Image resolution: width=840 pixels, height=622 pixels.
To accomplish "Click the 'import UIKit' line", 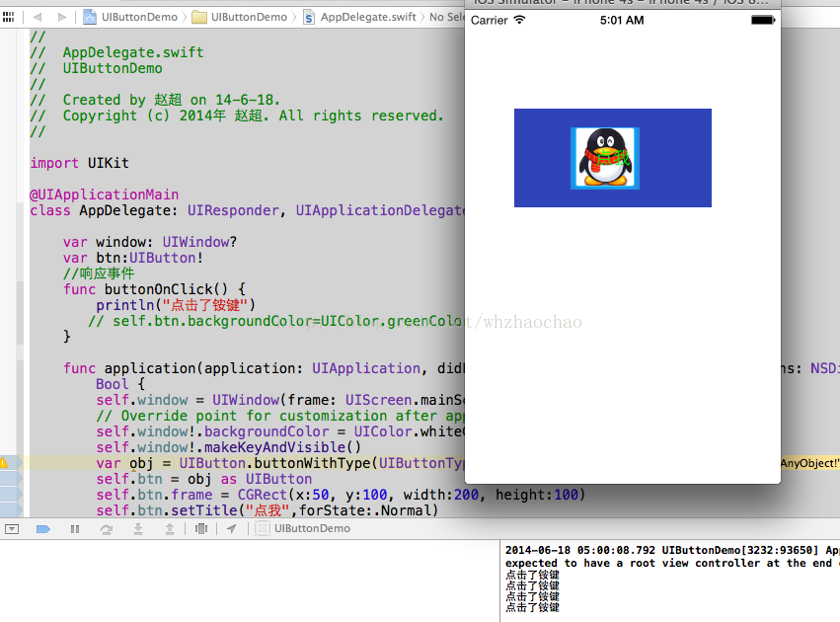I will pyautogui.click(x=79, y=163).
